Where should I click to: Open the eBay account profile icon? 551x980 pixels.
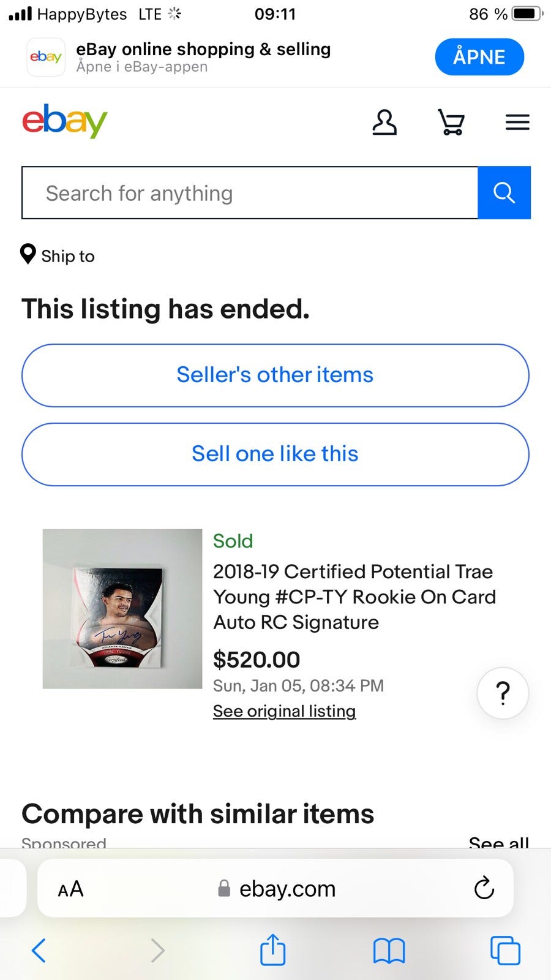coord(384,122)
